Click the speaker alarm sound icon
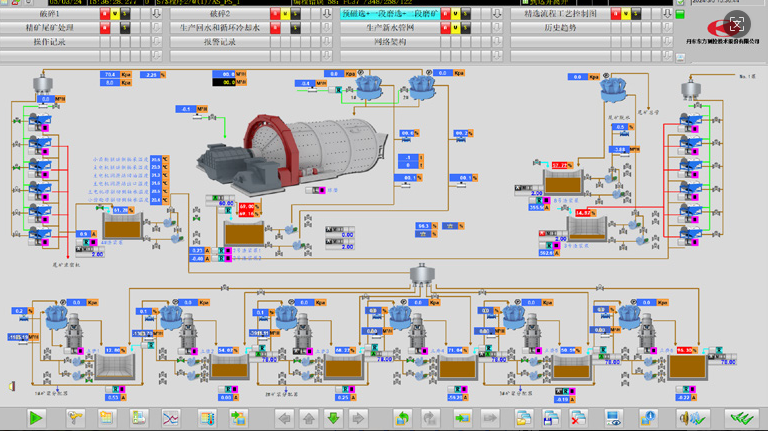Screen dimensions: 768x431 click(12, 385)
